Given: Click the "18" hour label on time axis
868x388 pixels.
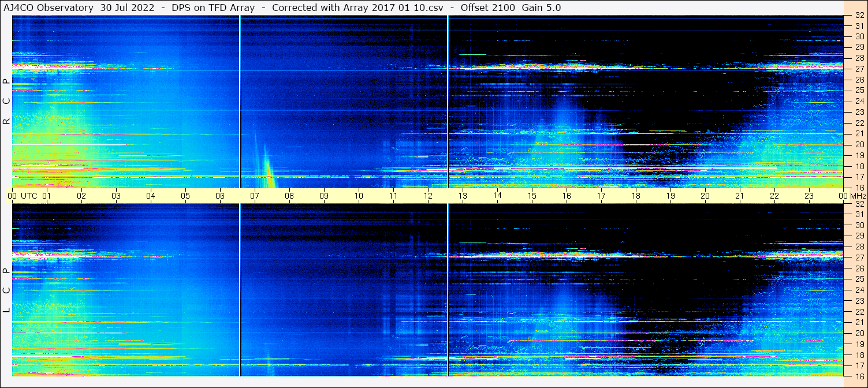Looking at the screenshot, I should pos(636,196).
